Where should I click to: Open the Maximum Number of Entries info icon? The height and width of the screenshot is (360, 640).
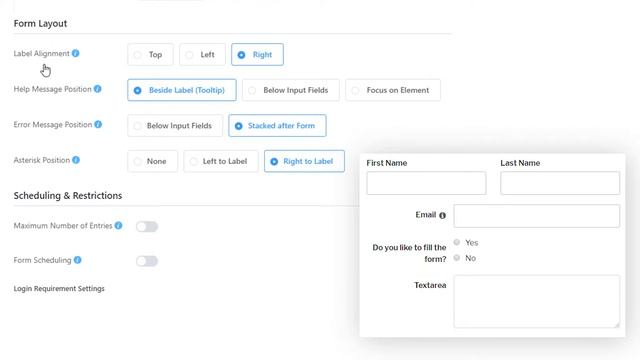point(118,225)
